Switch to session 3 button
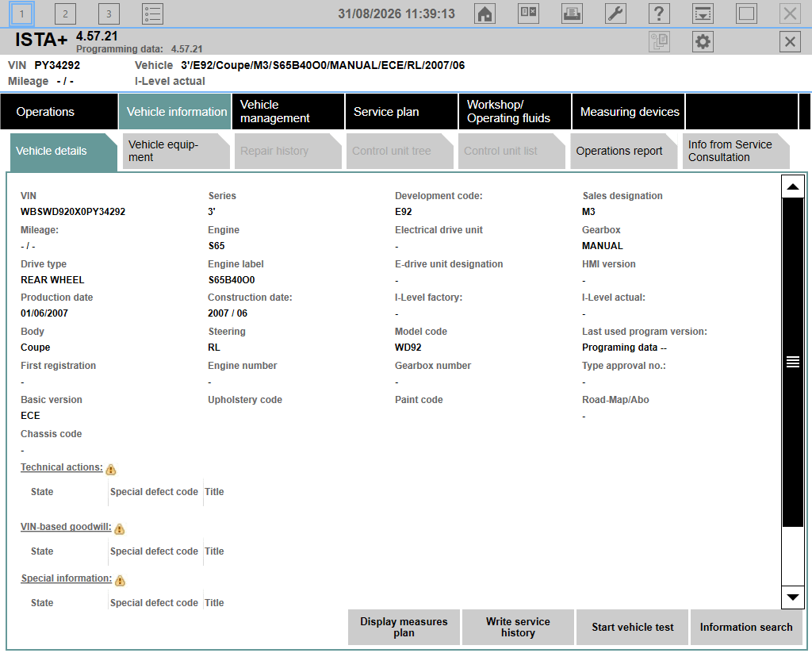 pos(109,14)
